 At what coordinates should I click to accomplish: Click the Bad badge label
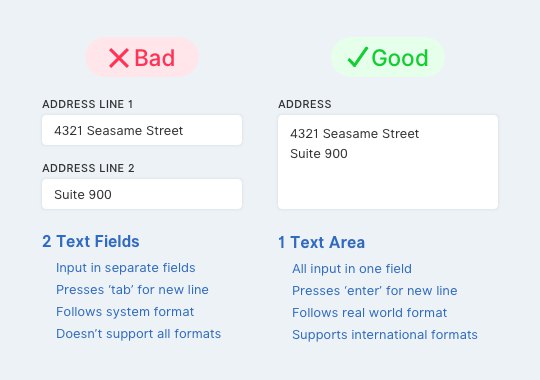(x=155, y=58)
